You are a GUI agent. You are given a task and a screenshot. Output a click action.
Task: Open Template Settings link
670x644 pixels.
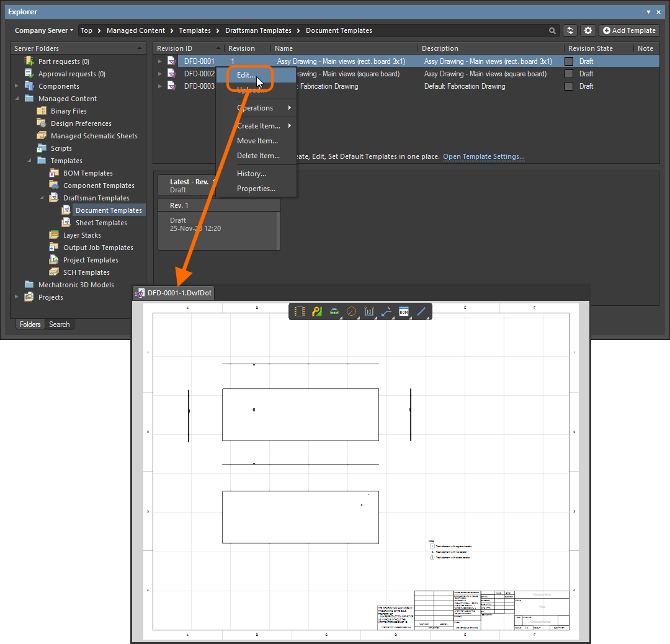(x=483, y=156)
